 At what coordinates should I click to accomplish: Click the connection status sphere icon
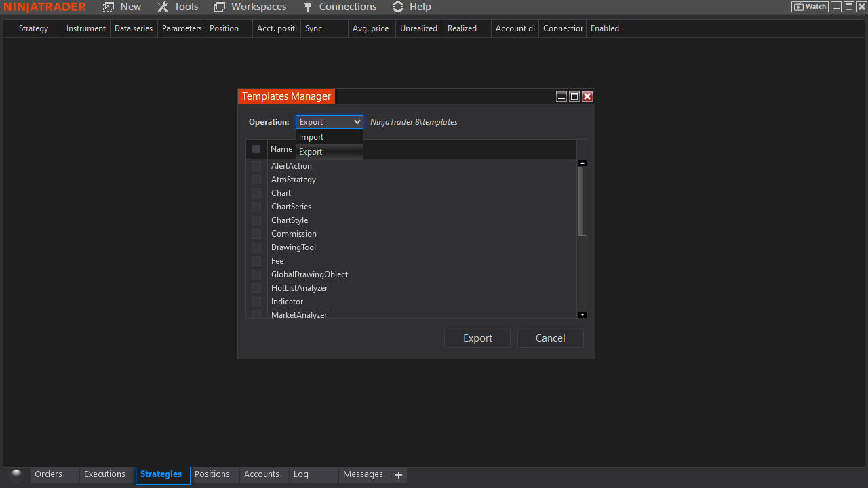(x=16, y=474)
